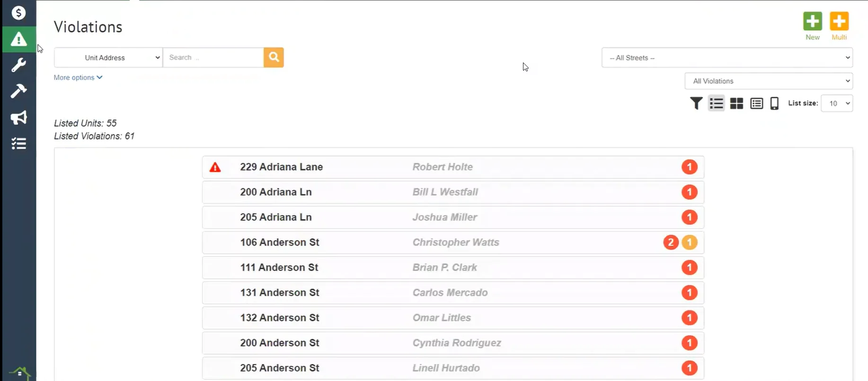Open the megaphone announcements icon
This screenshot has height=381, width=868.
[18, 117]
